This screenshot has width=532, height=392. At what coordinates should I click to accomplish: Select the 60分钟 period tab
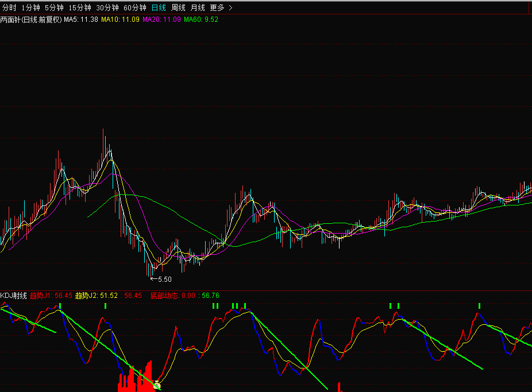click(134, 7)
